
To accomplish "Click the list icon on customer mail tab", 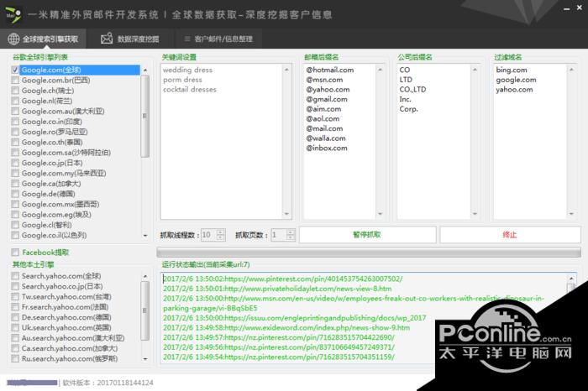I will (186, 39).
